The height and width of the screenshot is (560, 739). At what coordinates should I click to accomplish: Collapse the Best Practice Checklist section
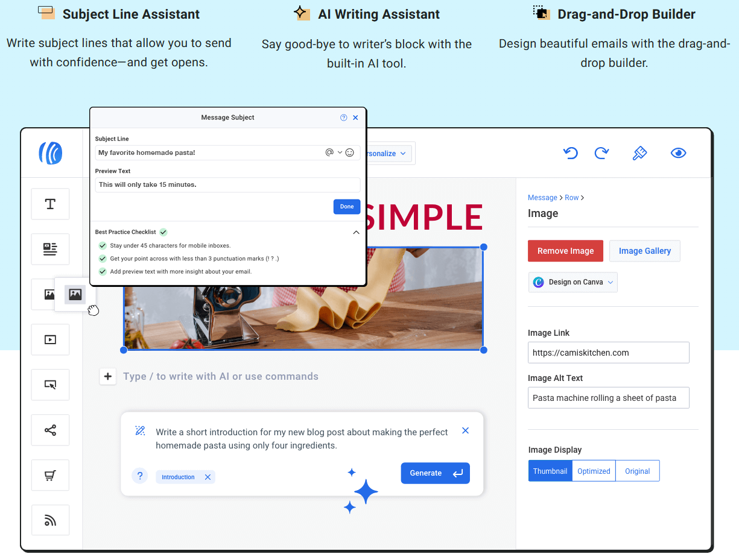point(356,232)
